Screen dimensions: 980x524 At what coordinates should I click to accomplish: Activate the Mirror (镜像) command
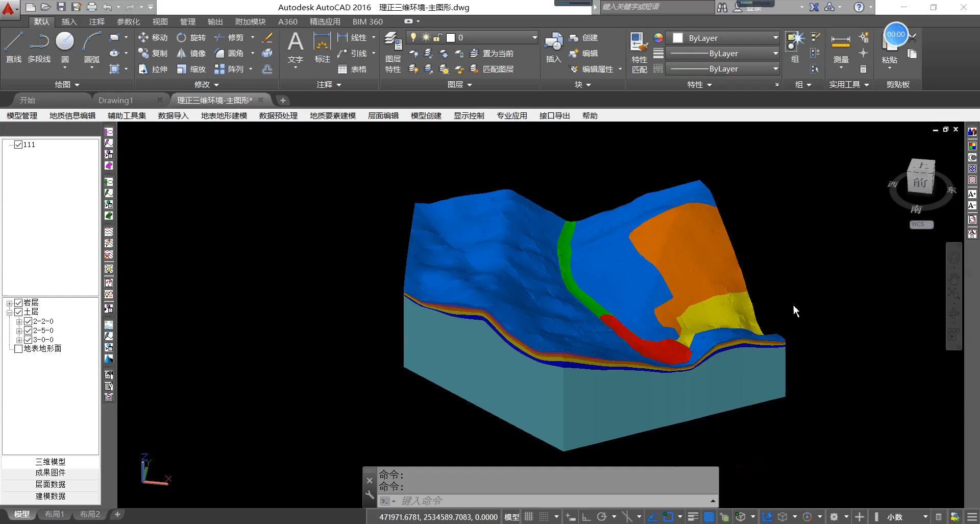(191, 53)
